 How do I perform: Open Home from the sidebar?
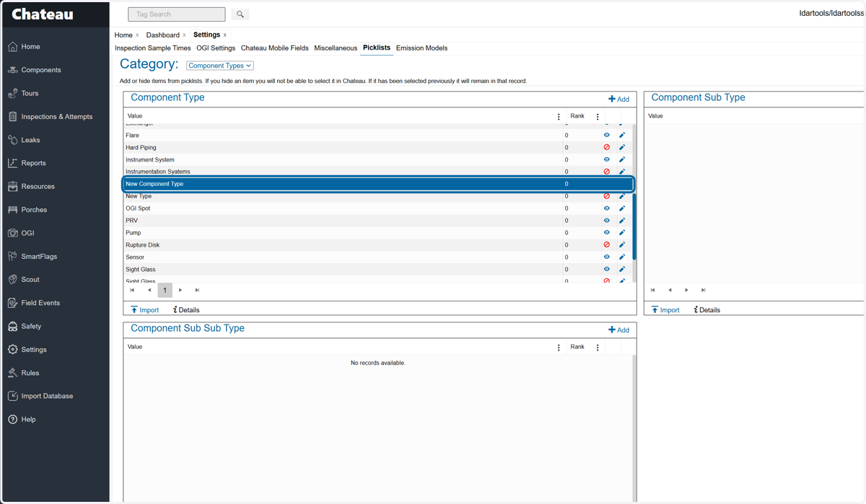(30, 46)
